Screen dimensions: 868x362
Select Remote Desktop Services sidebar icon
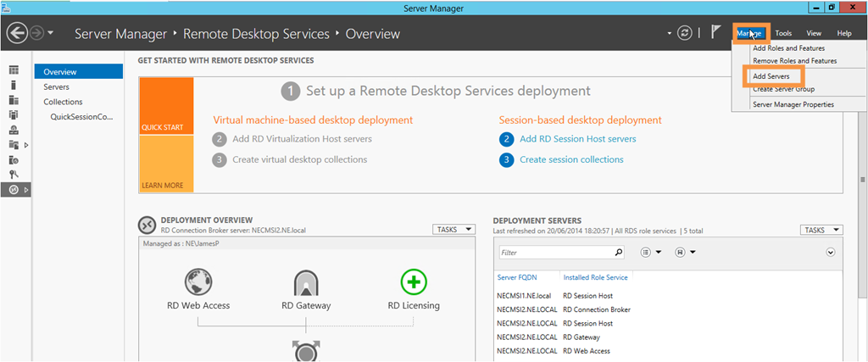tap(14, 190)
